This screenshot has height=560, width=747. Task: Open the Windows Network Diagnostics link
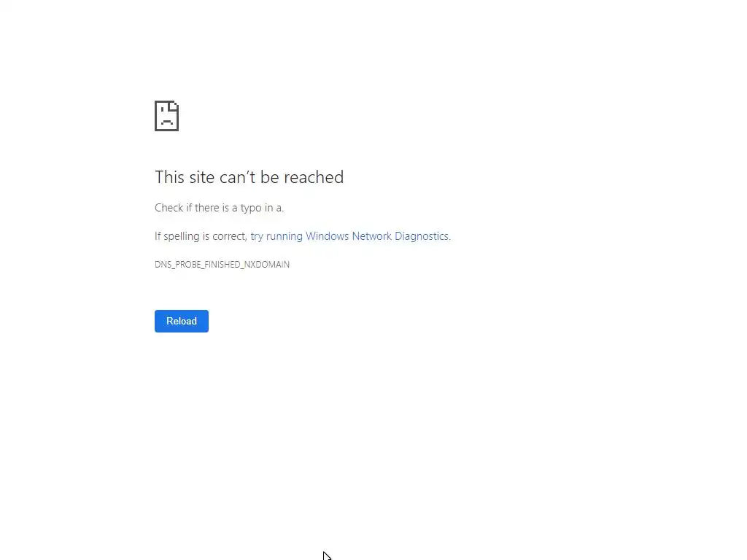point(349,236)
